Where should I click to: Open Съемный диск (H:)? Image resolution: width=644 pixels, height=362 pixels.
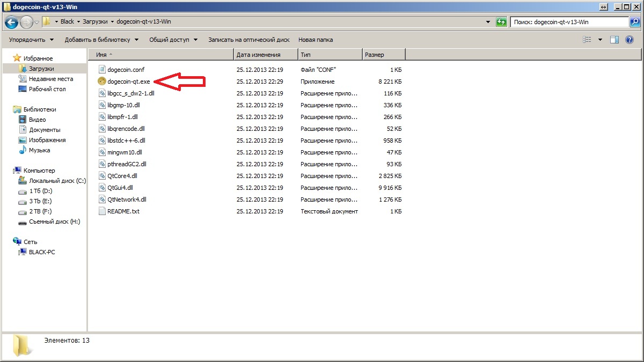(55, 221)
